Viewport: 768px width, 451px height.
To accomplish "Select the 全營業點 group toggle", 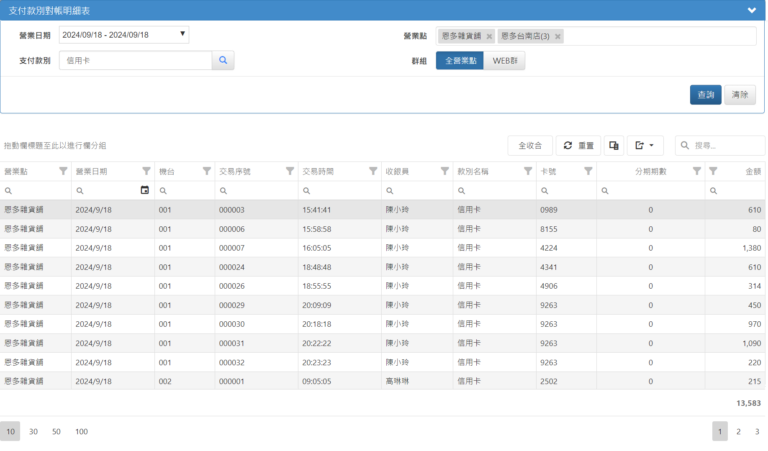I will coord(460,61).
